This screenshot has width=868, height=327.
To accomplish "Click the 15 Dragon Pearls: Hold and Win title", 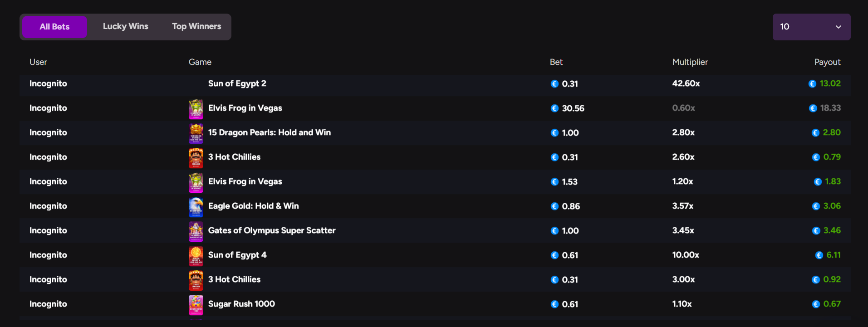I will point(269,132).
